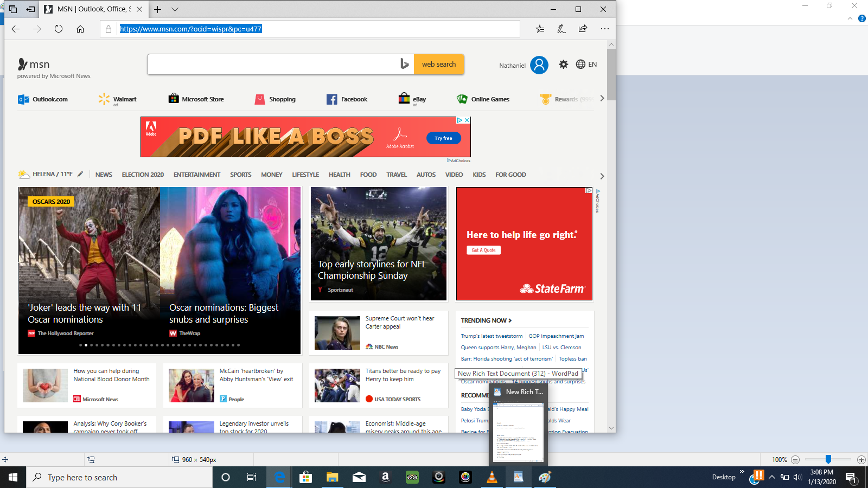
Task: Open Edge favorites hub star icon
Action: click(x=540, y=29)
